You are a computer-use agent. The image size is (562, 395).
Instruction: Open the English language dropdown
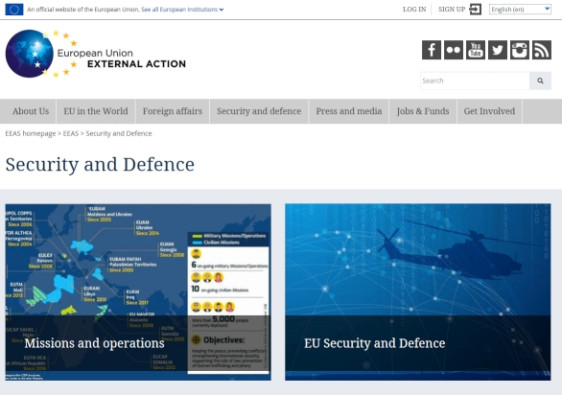pos(520,9)
